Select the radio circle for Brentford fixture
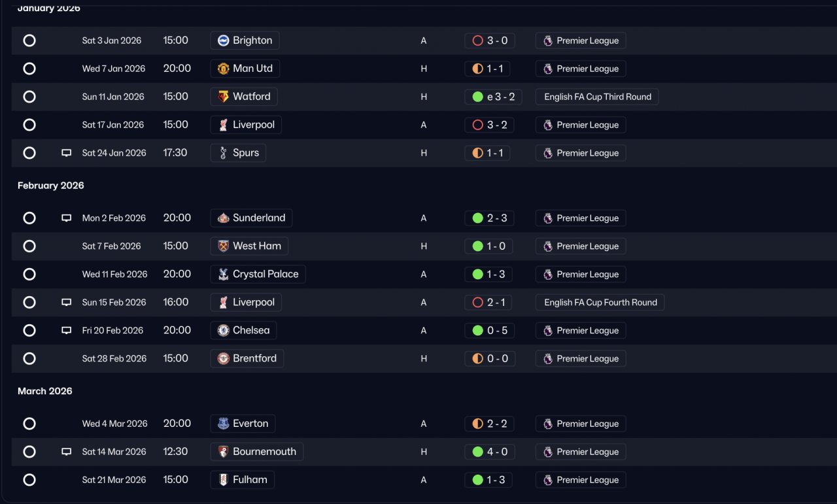The width and height of the screenshot is (837, 504). coord(29,359)
